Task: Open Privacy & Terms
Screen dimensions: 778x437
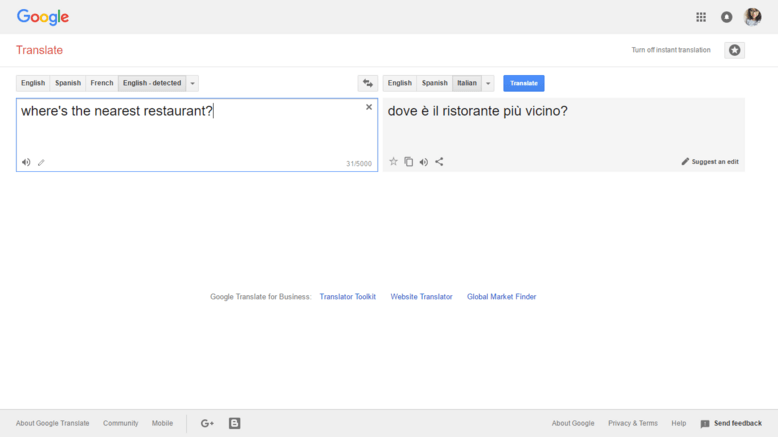Action: tap(633, 423)
